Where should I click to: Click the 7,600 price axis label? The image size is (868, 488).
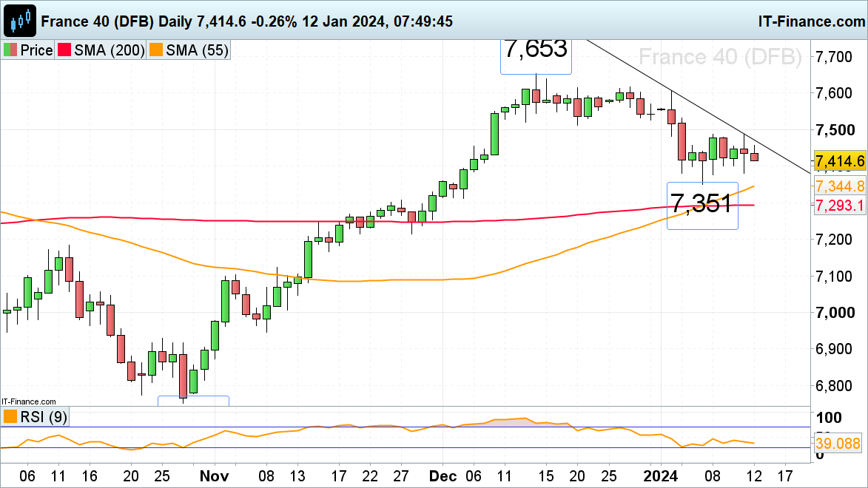point(834,93)
